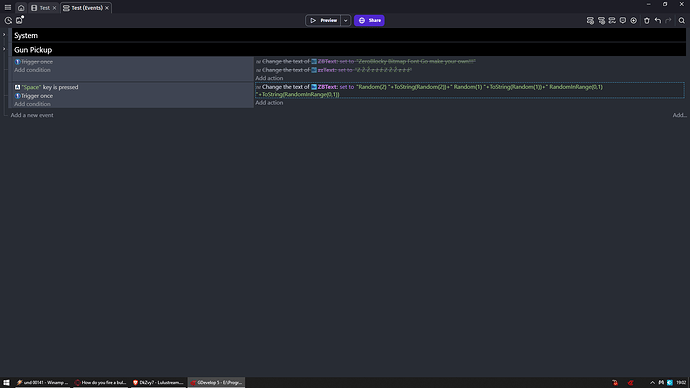The height and width of the screenshot is (388, 690).
Task: Launch the game Preview
Action: (323, 20)
